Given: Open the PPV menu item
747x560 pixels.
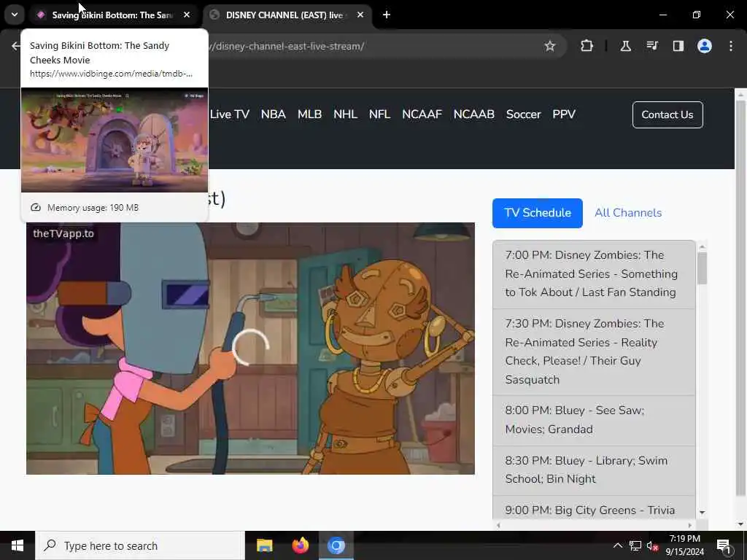Looking at the screenshot, I should tap(564, 114).
